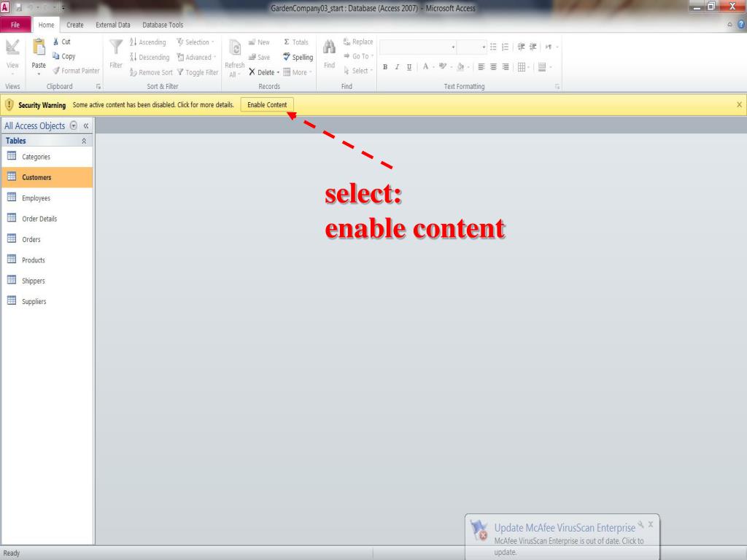The height and width of the screenshot is (560, 747).
Task: Open the Selection filter dropdown
Action: pyautogui.click(x=196, y=42)
